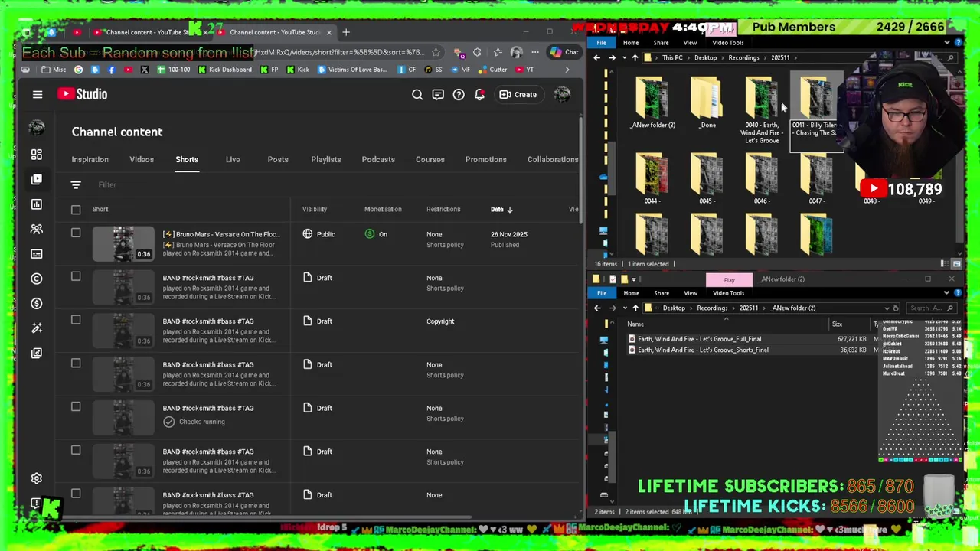This screenshot has width=980, height=551.
Task: Go back in the 202511 Explorer window
Action: (597, 57)
